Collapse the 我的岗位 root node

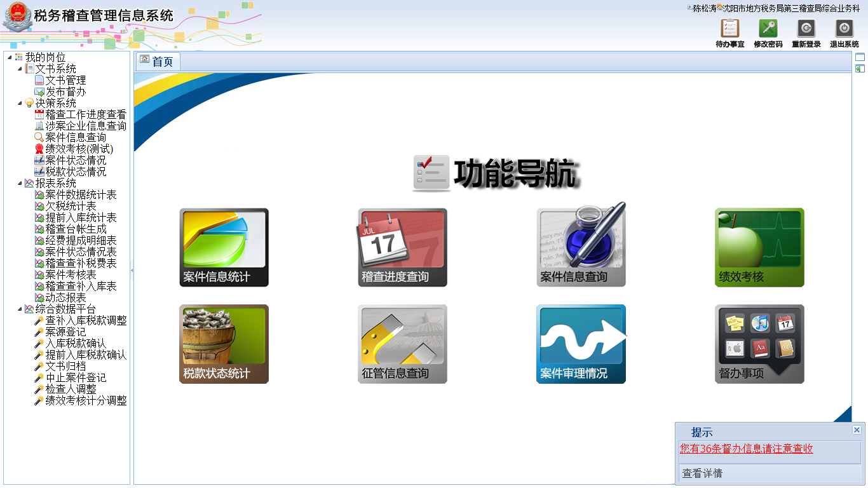[x=9, y=58]
